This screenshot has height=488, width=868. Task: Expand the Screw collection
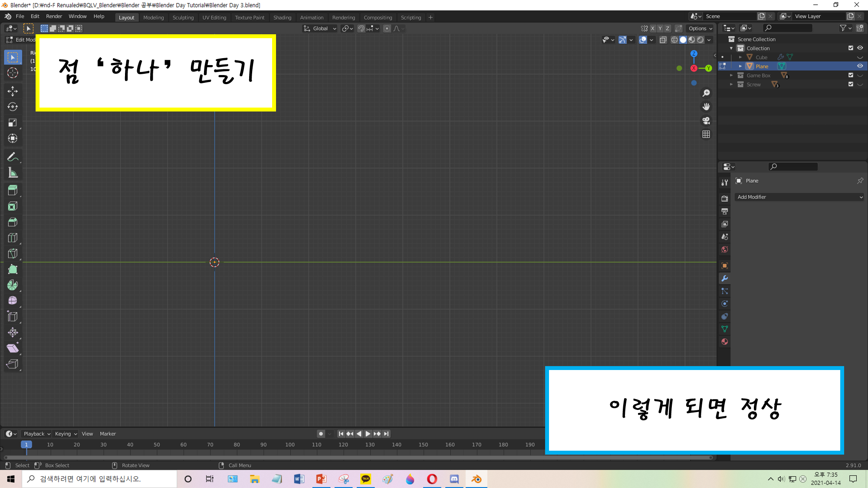coord(731,85)
